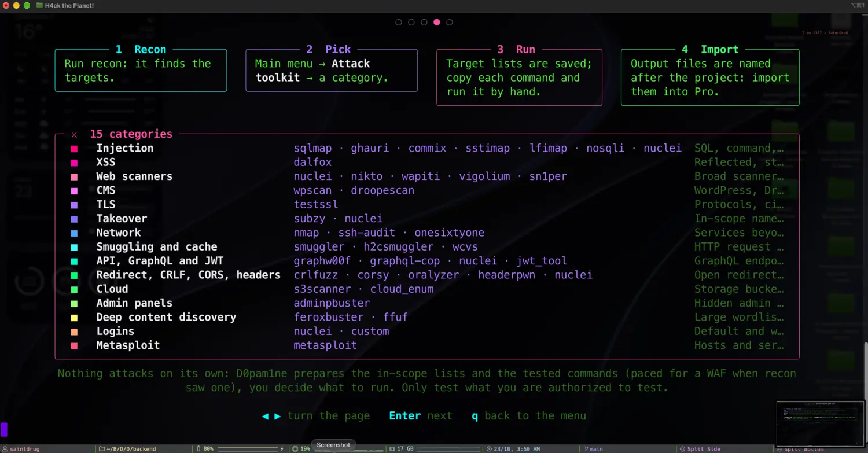This screenshot has width=868, height=453.
Task: Select the Injection category row
Action: [427, 148]
